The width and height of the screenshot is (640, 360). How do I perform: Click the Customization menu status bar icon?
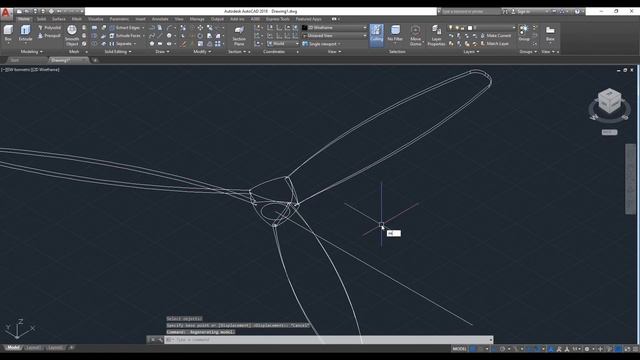[636, 349]
